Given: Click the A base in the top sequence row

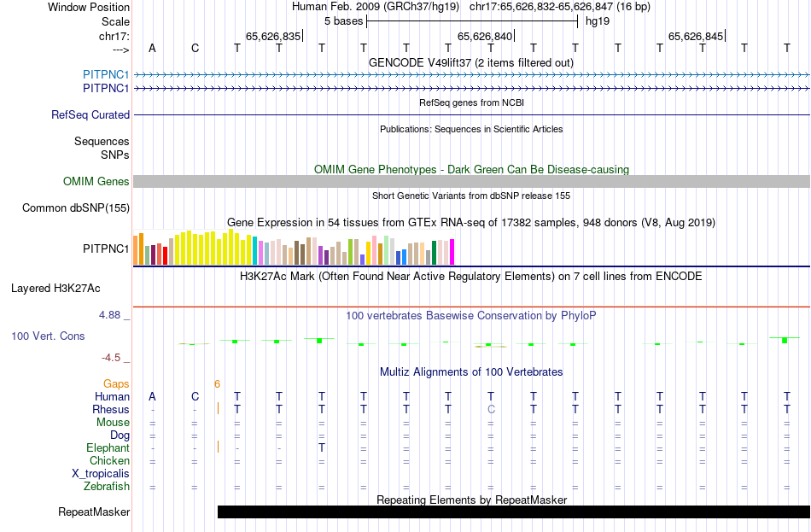Looking at the screenshot, I should click(x=152, y=48).
